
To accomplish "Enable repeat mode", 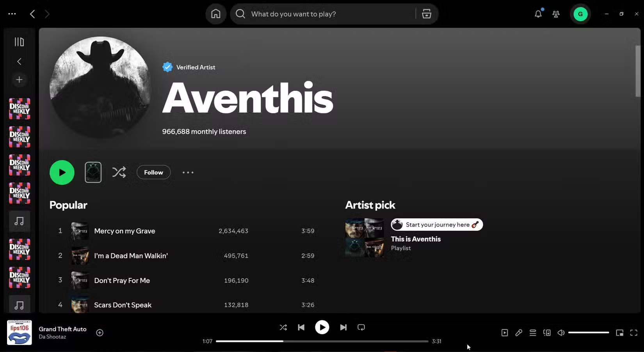I will [361, 327].
